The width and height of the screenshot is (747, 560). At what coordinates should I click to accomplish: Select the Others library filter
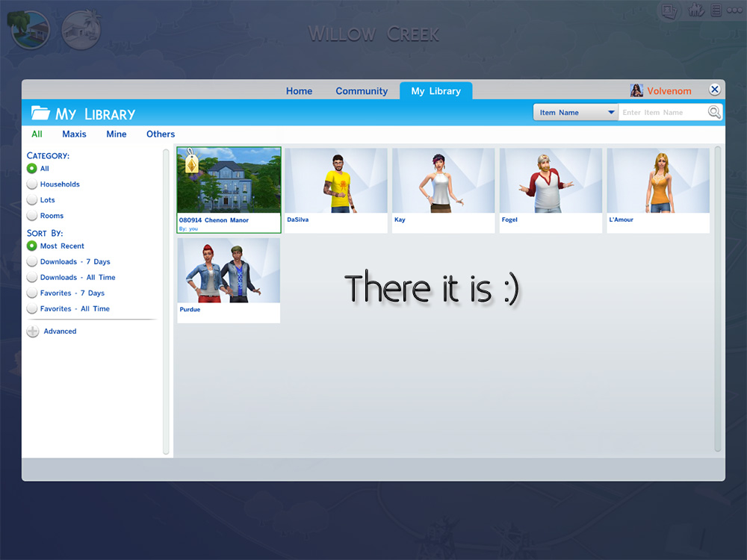[160, 134]
